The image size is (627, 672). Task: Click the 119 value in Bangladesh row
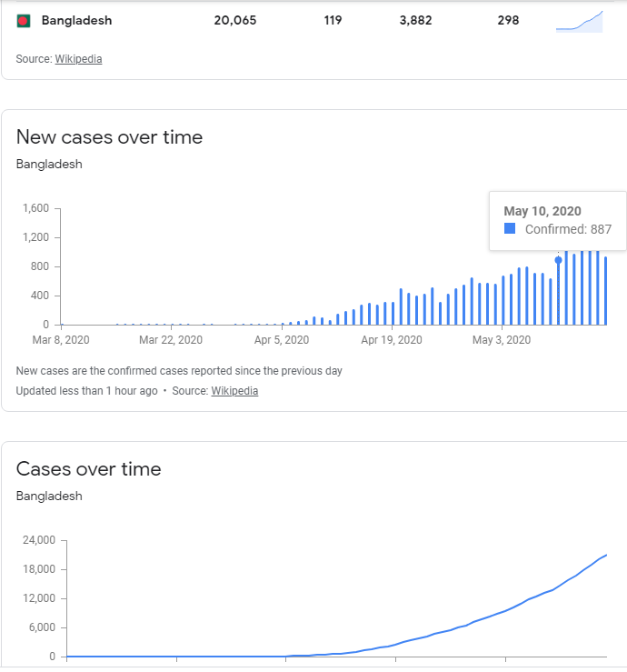[333, 20]
